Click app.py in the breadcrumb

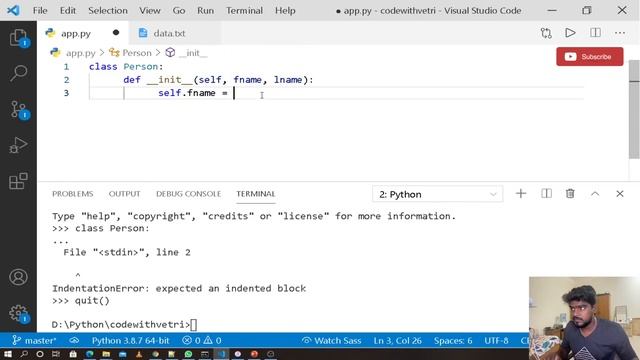pos(80,53)
